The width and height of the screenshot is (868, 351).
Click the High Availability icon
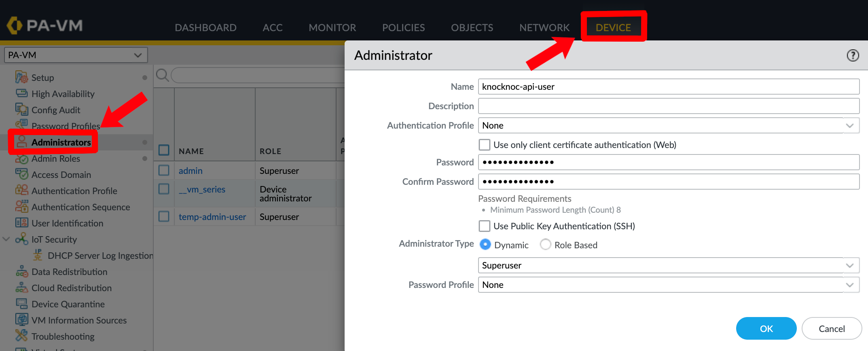(21, 93)
